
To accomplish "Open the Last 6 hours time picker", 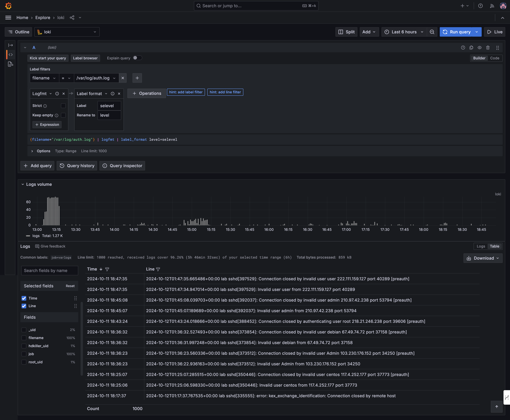I will tap(404, 32).
